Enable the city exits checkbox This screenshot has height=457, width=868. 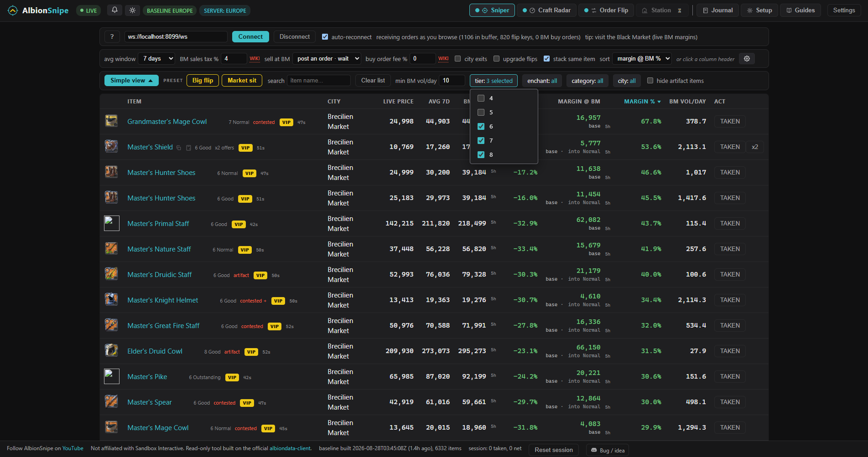point(457,59)
